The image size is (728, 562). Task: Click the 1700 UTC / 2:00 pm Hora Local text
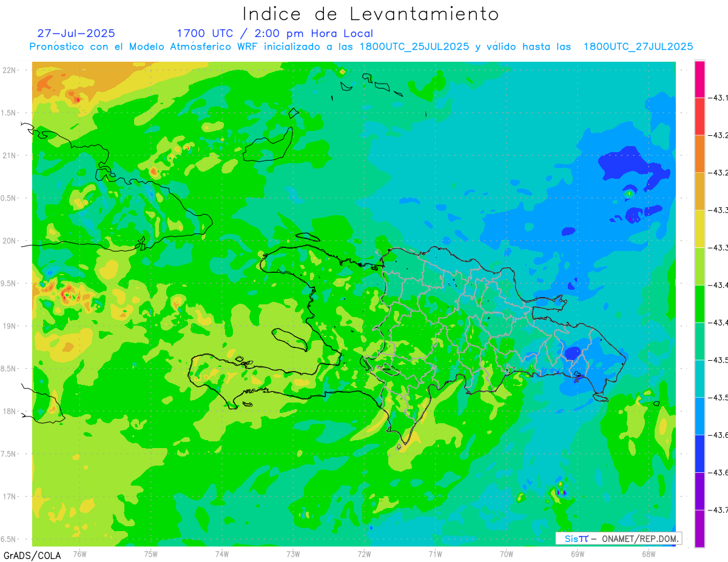point(275,33)
